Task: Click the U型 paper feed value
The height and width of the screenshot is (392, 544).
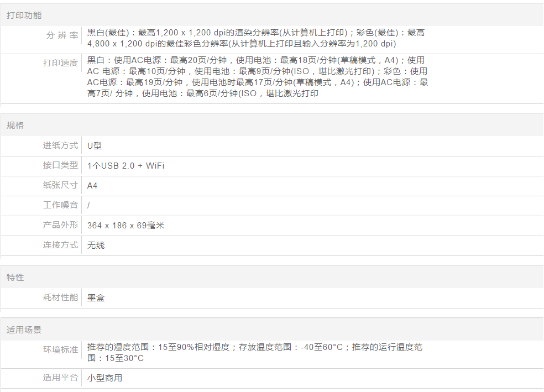Action: pos(95,146)
